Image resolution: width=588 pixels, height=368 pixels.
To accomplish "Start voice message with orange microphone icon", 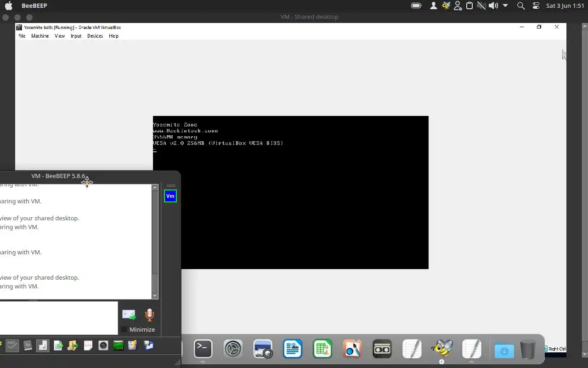I will click(x=149, y=315).
